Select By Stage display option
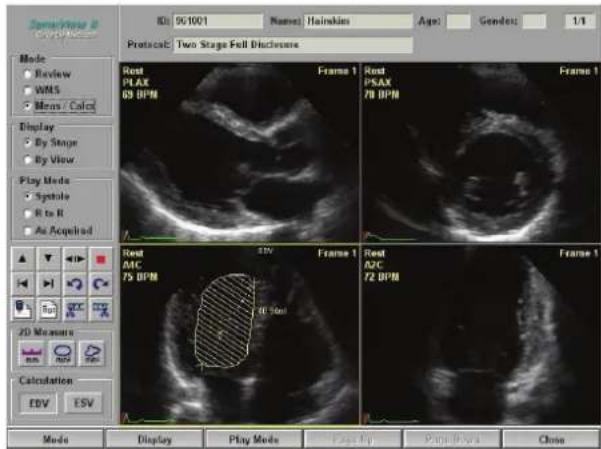Image resolution: width=601 pixels, height=449 pixels. point(28,143)
